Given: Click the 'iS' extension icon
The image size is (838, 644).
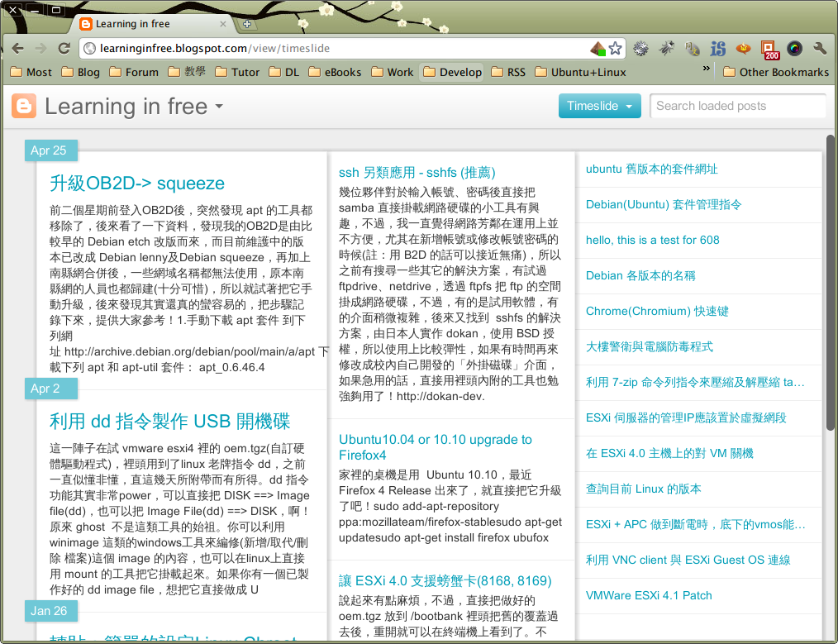Looking at the screenshot, I should (x=717, y=49).
